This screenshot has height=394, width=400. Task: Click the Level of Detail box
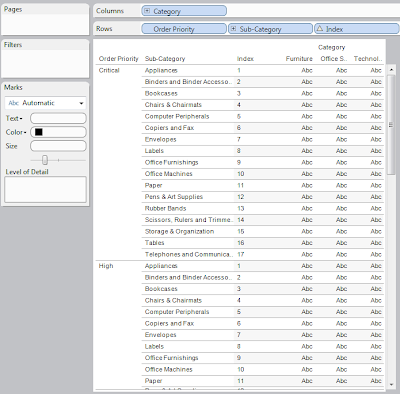click(45, 189)
